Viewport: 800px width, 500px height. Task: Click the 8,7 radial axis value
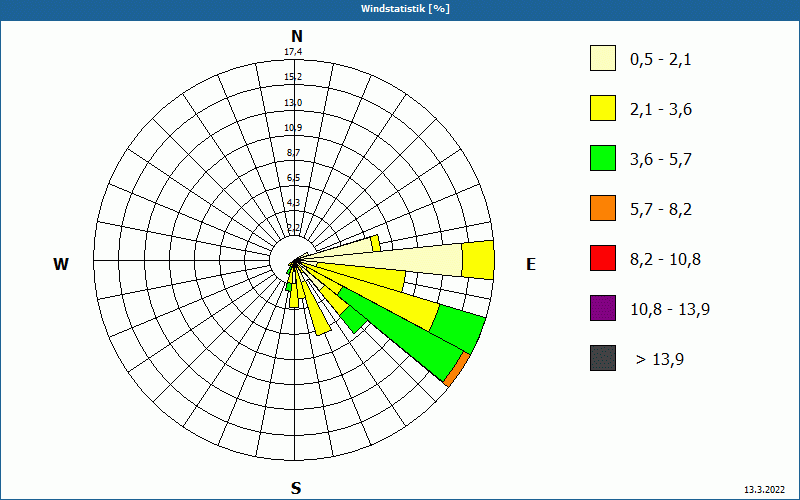point(293,153)
